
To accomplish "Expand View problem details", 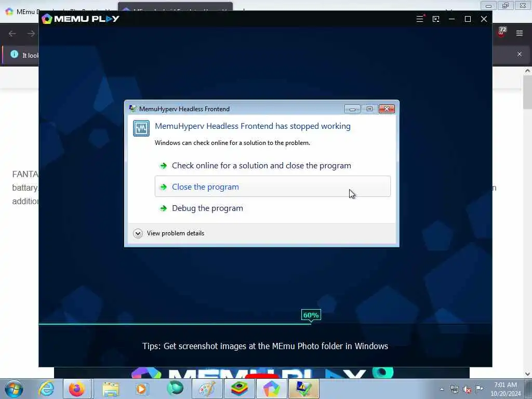I will pyautogui.click(x=169, y=233).
